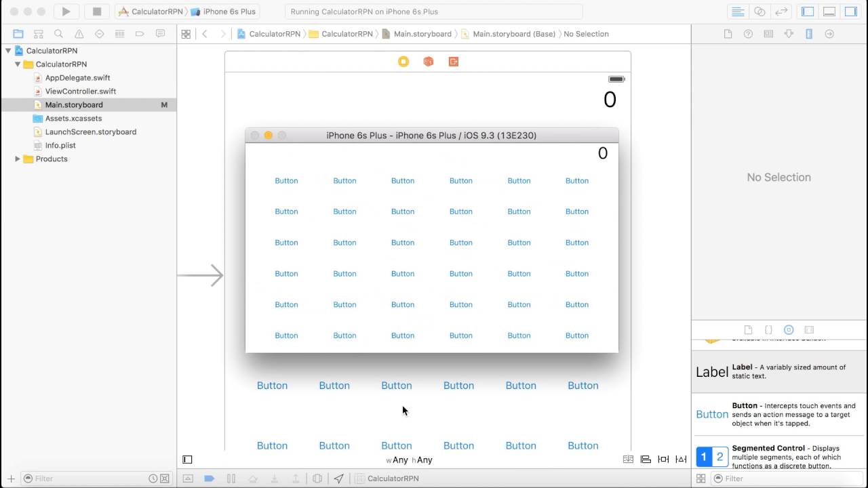Open the Test navigator tab
This screenshot has width=868, height=488.
100,34
